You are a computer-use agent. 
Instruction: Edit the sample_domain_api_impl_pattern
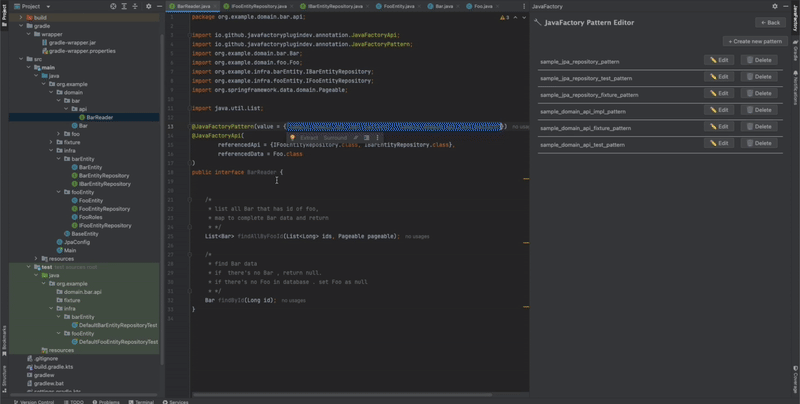point(719,110)
